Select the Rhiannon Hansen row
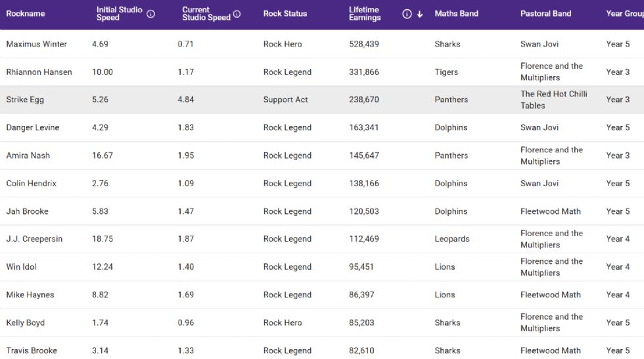The image size is (644, 359). 39,72
